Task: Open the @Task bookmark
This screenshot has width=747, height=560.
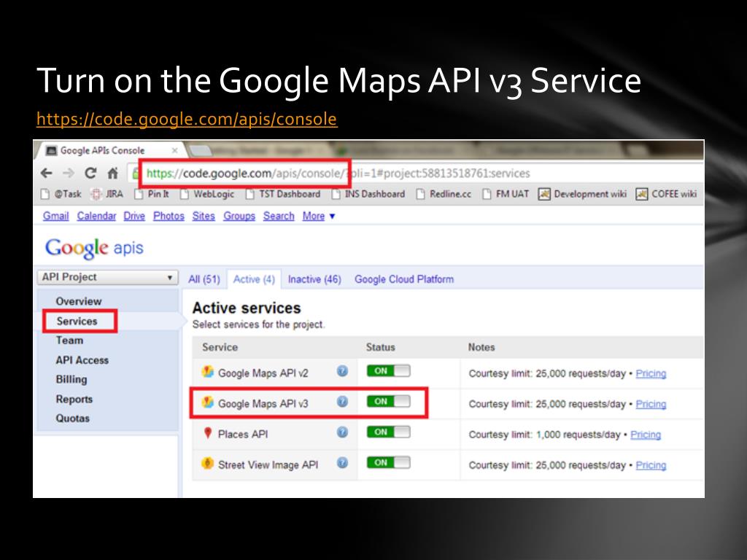Action: (x=61, y=194)
